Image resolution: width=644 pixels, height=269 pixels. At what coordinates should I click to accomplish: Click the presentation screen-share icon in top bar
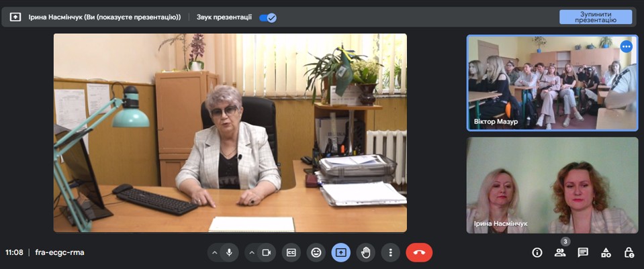(15, 17)
